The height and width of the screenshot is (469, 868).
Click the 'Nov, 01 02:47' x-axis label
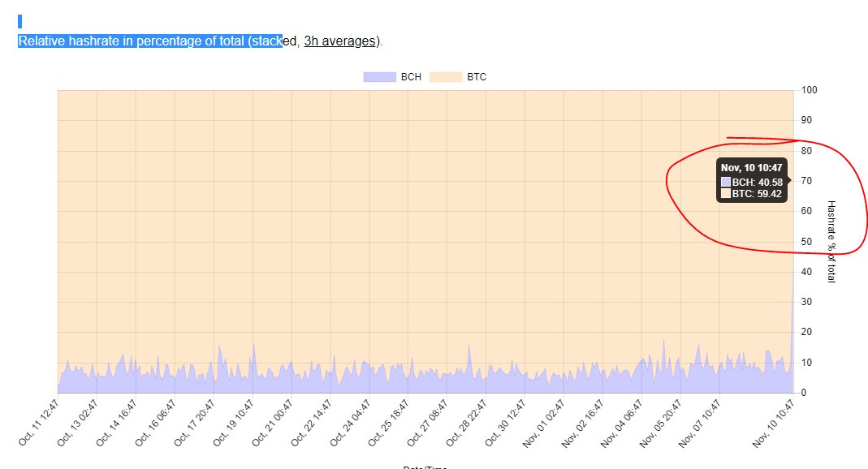tap(543, 423)
